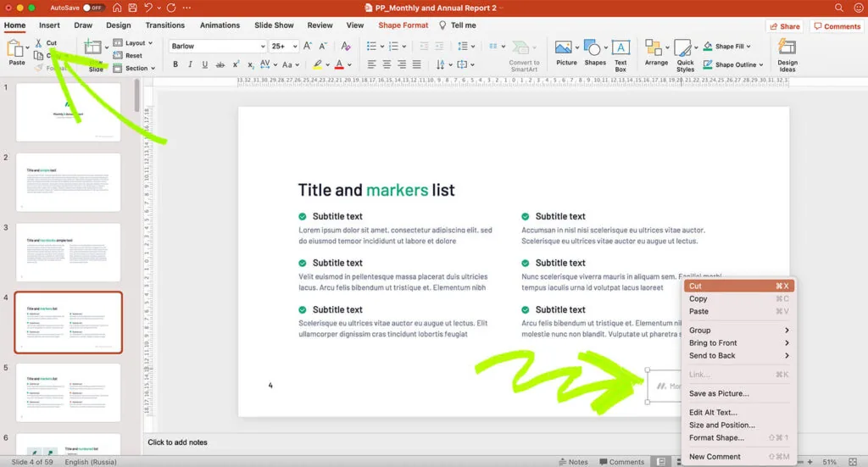Redo the last action
The height and width of the screenshot is (467, 868).
pos(171,8)
